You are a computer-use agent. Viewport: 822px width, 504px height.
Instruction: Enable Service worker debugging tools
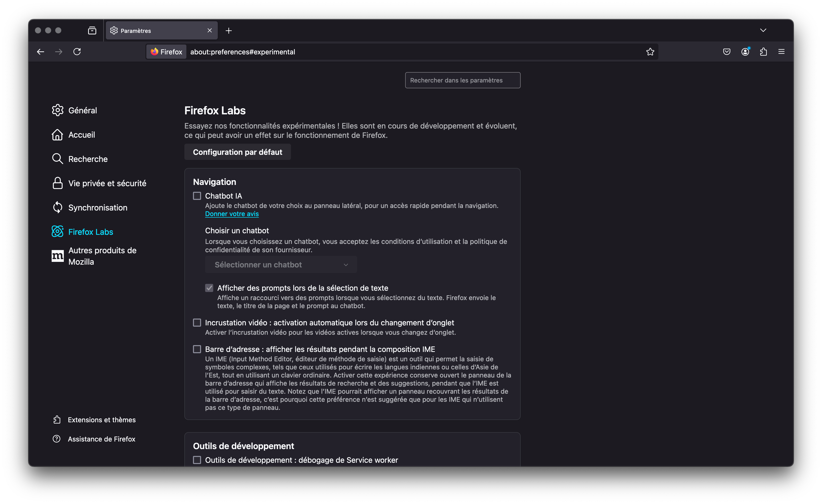tap(197, 460)
